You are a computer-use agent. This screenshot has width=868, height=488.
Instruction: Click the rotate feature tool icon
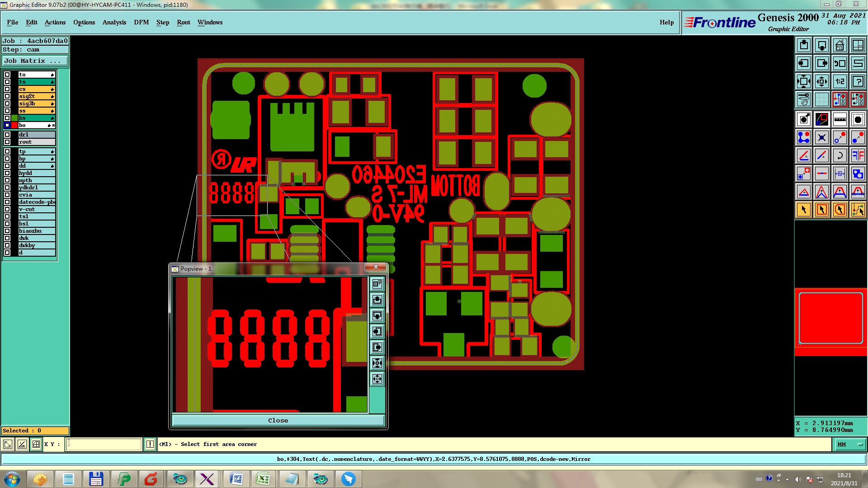tap(840, 155)
